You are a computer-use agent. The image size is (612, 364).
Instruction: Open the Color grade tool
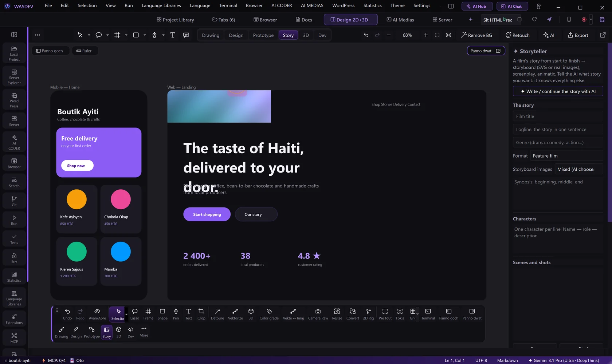point(269,314)
